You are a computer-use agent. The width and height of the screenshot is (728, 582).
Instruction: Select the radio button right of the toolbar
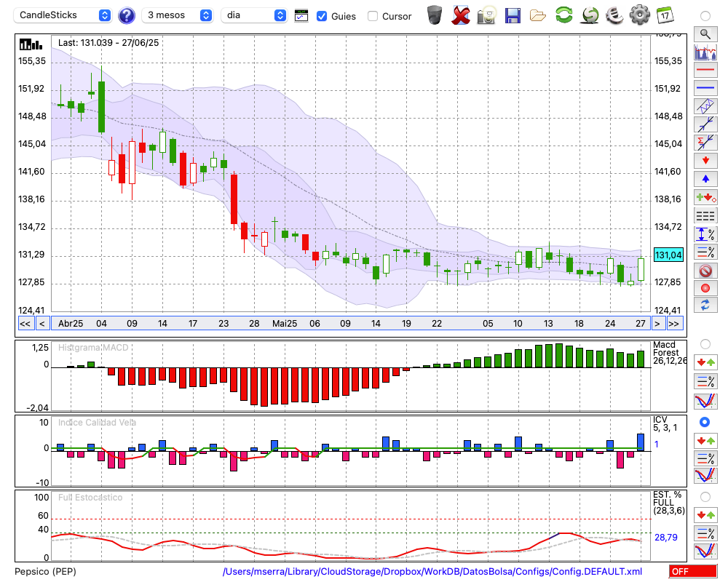705,16
